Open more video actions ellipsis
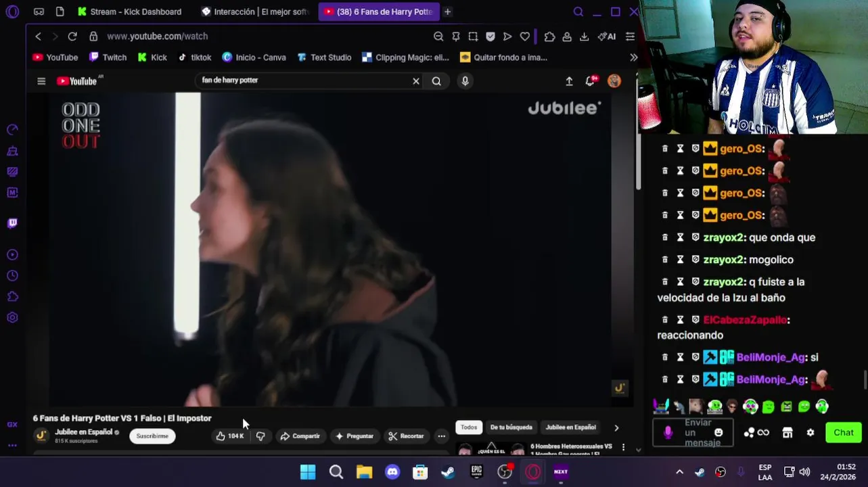The image size is (868, 487). (442, 436)
